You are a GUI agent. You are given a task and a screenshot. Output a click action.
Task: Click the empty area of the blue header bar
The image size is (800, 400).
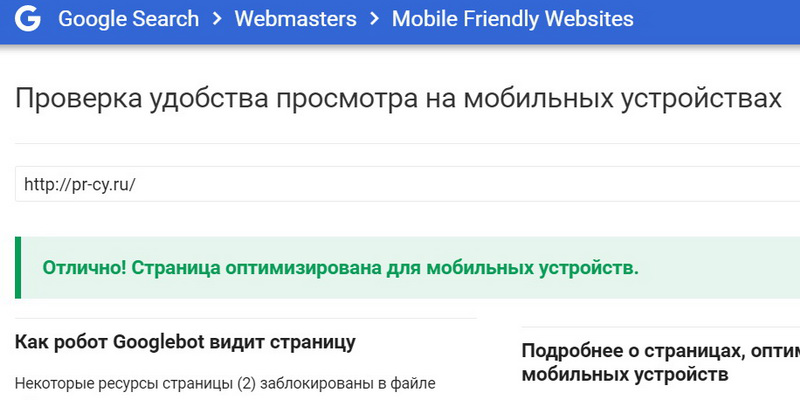pyautogui.click(x=720, y=19)
